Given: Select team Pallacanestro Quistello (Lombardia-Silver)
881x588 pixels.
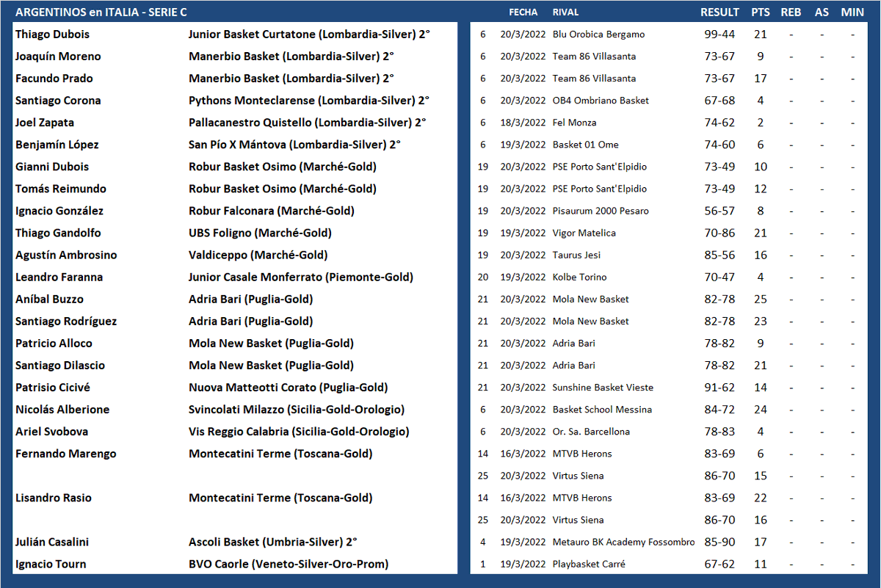Looking at the screenshot, I should click(x=307, y=123).
